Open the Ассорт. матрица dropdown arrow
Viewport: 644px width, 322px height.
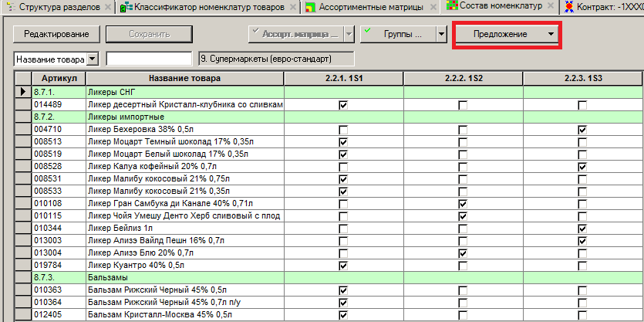point(349,35)
